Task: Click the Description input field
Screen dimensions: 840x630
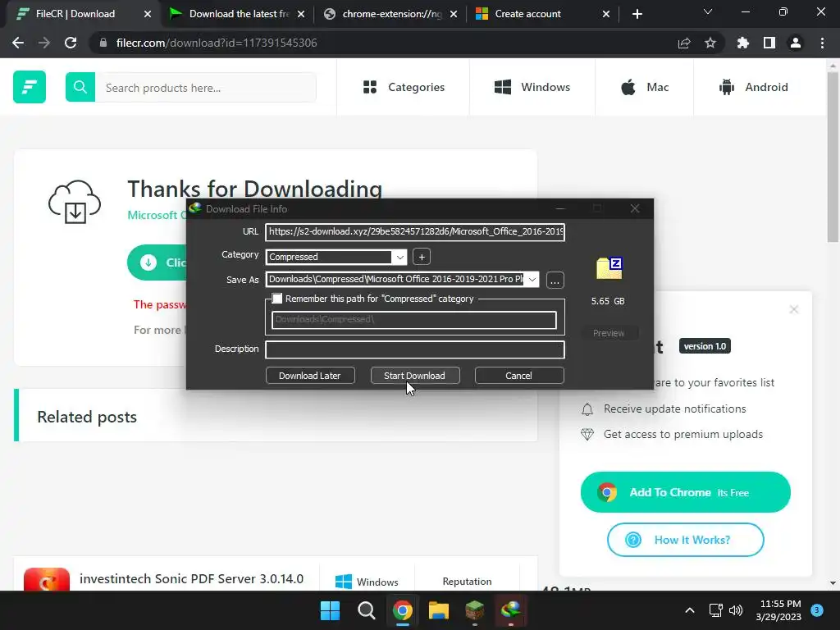Action: click(x=415, y=349)
